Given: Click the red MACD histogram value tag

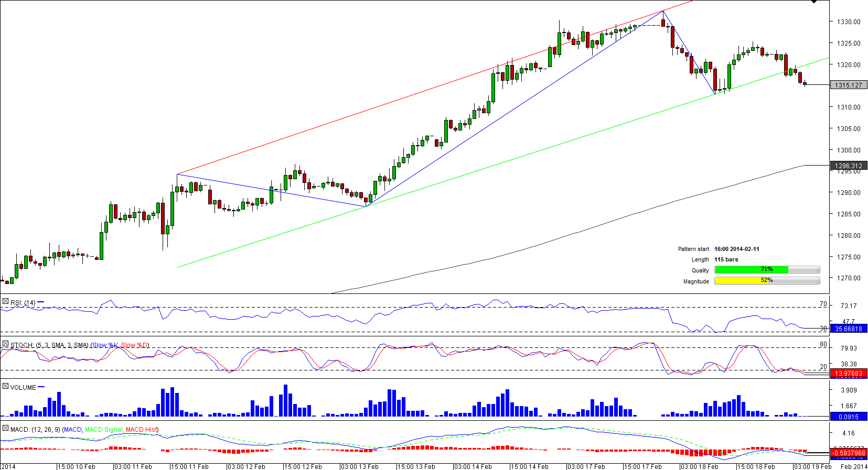Looking at the screenshot, I should click(848, 453).
